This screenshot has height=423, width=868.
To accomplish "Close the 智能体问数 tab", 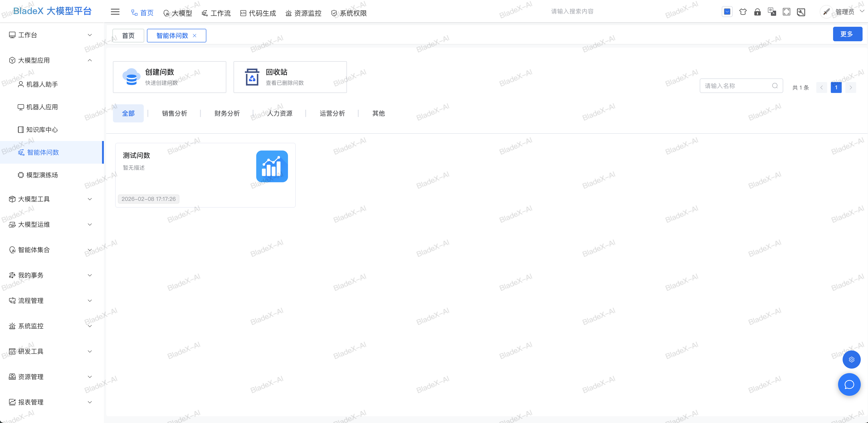I will [x=195, y=35].
